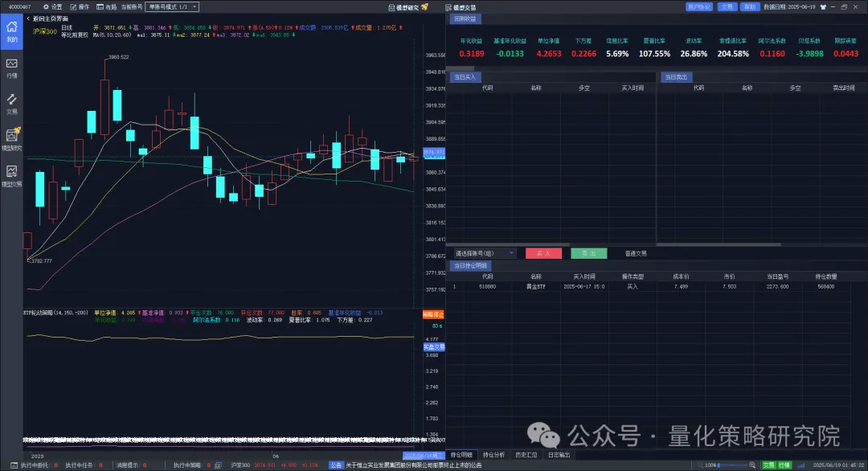The height and width of the screenshot is (471, 868).
Task: Click the 3874.971 current price marker
Action: (434, 152)
